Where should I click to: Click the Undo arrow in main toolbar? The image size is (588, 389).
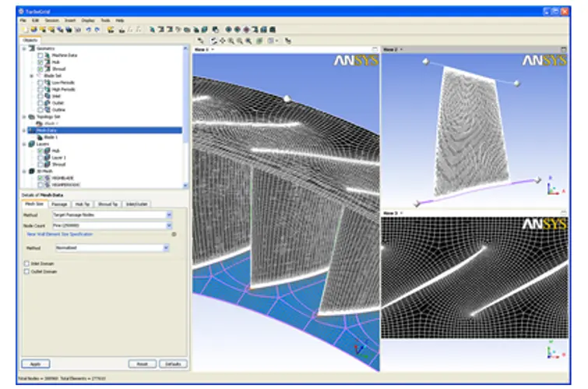[86, 28]
